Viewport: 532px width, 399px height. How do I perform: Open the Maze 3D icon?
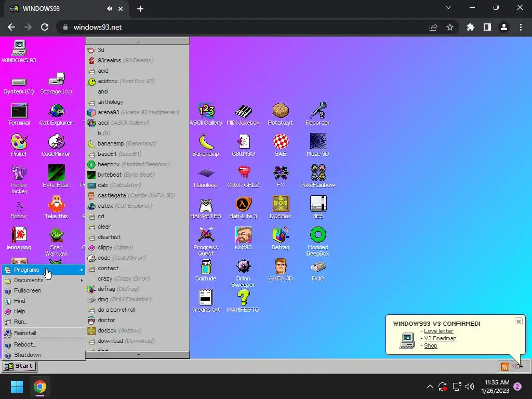tap(318, 145)
